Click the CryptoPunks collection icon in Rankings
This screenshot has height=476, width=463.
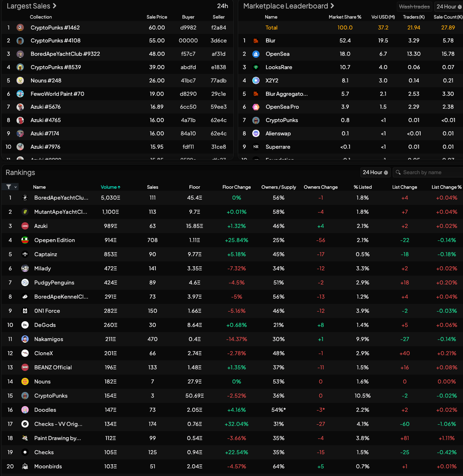tap(25, 396)
